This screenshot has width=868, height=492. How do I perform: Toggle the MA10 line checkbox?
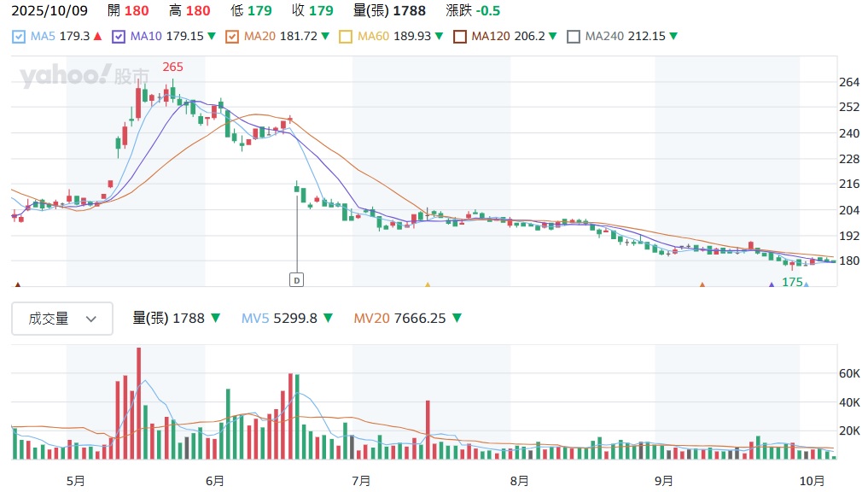tap(119, 37)
